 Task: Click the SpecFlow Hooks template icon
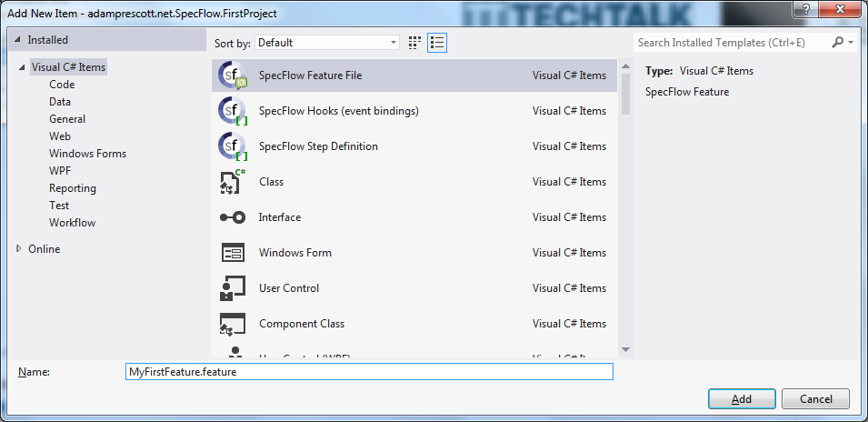(233, 112)
